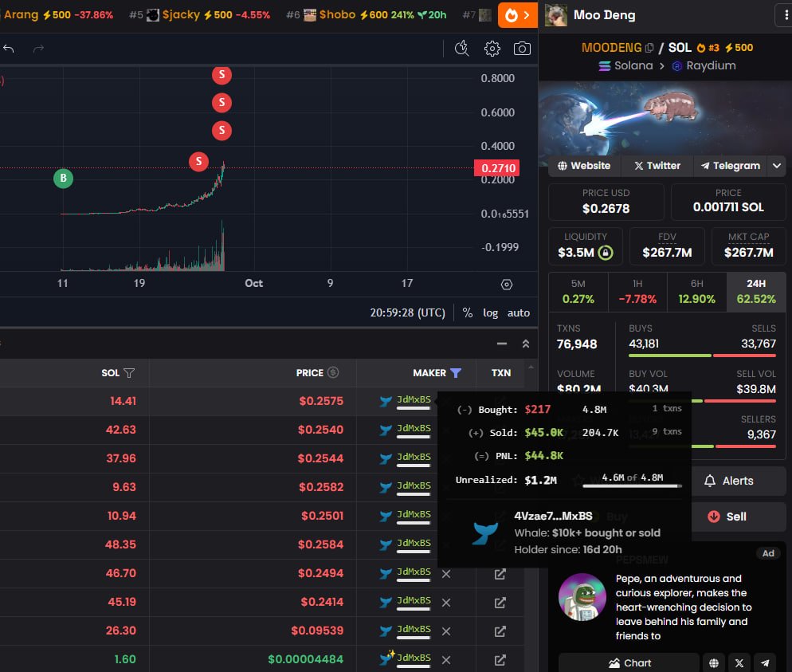Select the 24H timeframe tab
792x672 pixels.
(x=756, y=292)
